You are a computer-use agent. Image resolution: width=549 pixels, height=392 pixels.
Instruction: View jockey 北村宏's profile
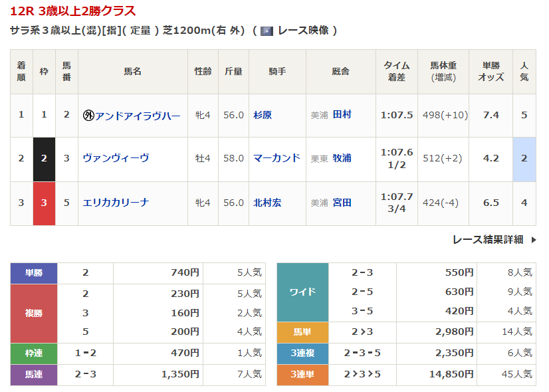[x=267, y=202]
